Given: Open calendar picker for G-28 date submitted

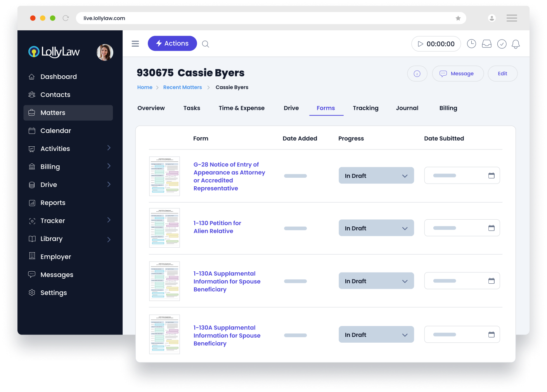Looking at the screenshot, I should tap(491, 175).
